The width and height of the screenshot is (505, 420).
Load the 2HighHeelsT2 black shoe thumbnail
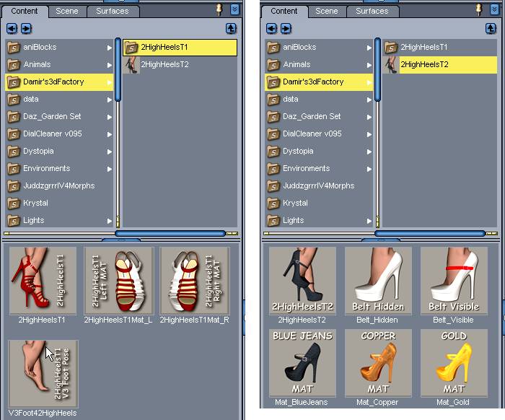[x=302, y=280]
